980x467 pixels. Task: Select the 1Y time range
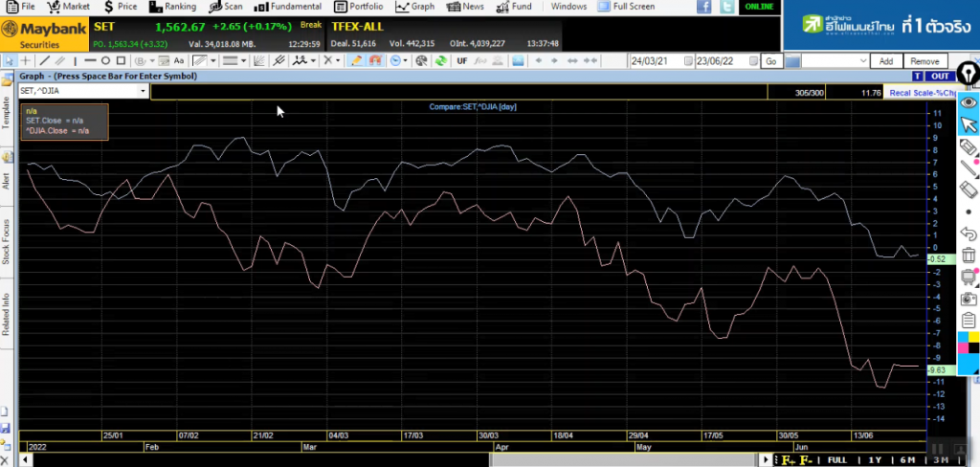[x=875, y=460]
